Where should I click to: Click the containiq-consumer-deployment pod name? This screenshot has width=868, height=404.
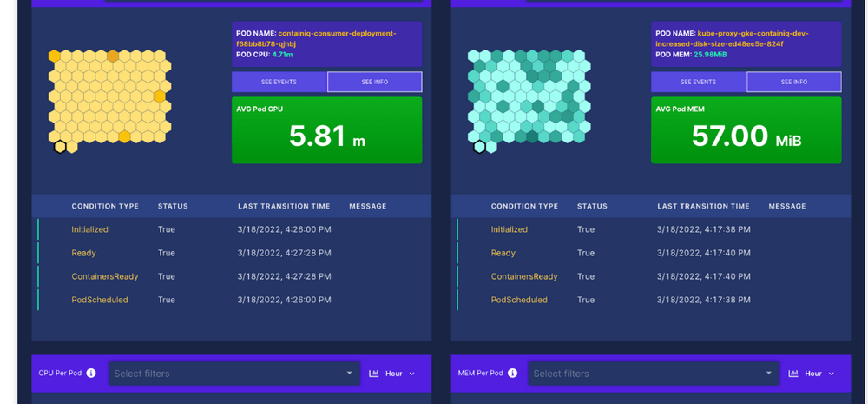pyautogui.click(x=316, y=39)
